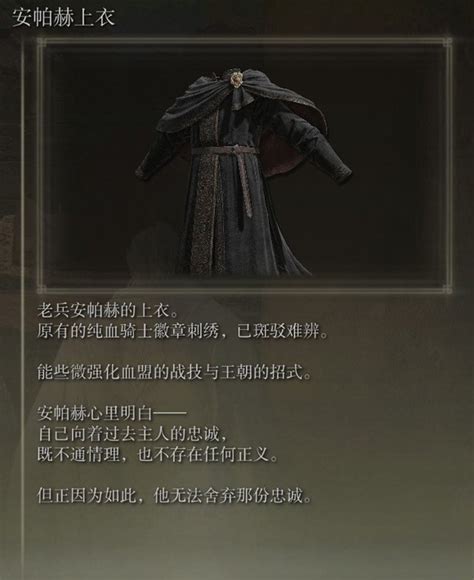
Task: Click the line 既不通情理，也不存在任何正义
Action: coord(157,455)
